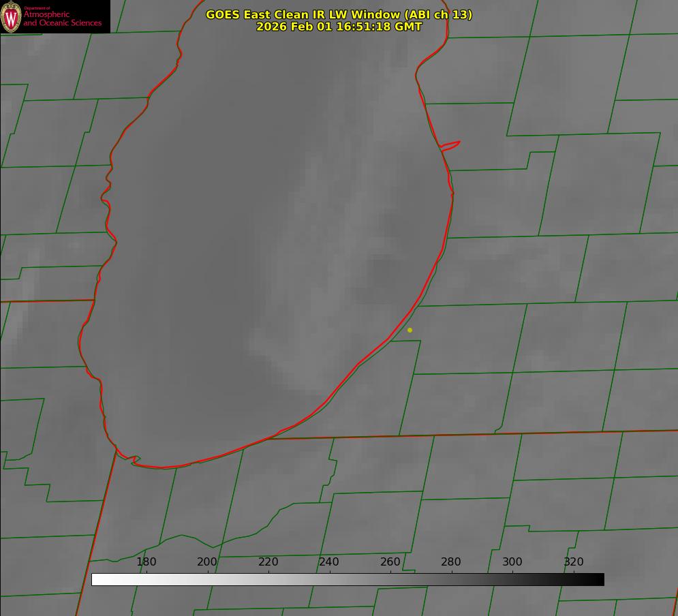Click the colorbar label '180'
Screen dimensions: 678x616
click(x=146, y=561)
